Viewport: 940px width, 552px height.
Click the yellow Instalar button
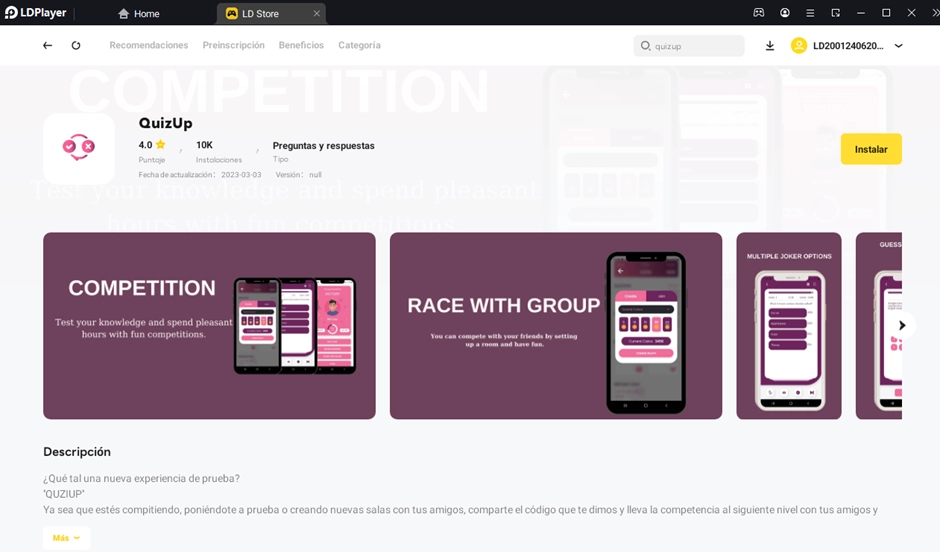(x=870, y=149)
